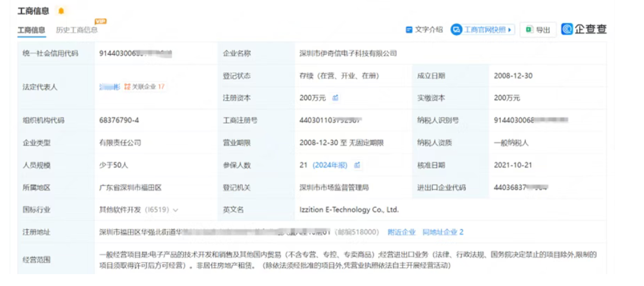
Task: Click the 工商官网快照 round blue icon
Action: pos(456,30)
